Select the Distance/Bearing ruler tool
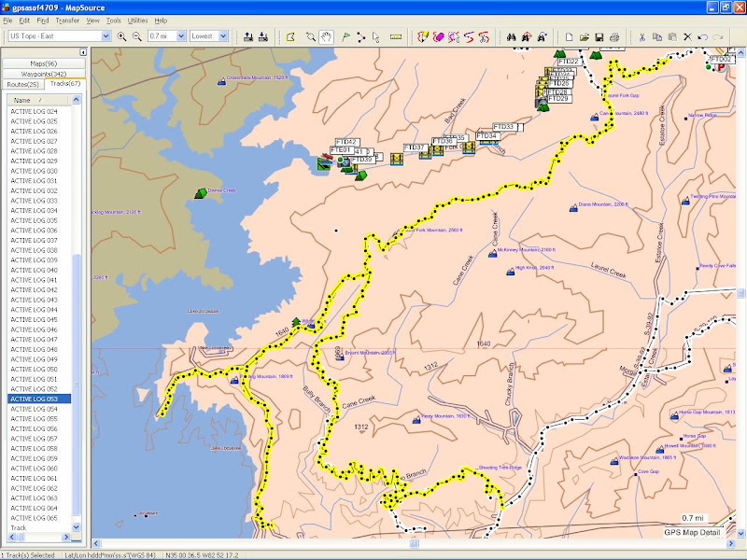 pos(395,36)
